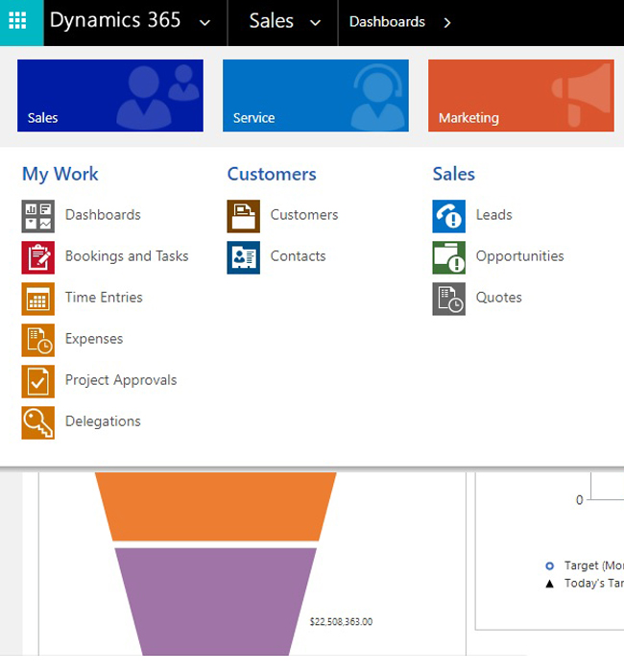
Task: Open Time Entries link
Action: (x=104, y=298)
